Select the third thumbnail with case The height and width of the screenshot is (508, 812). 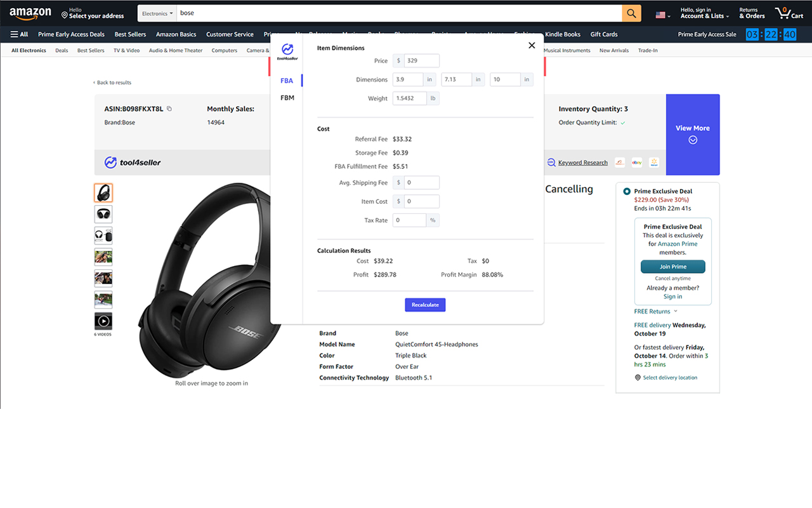103,236
